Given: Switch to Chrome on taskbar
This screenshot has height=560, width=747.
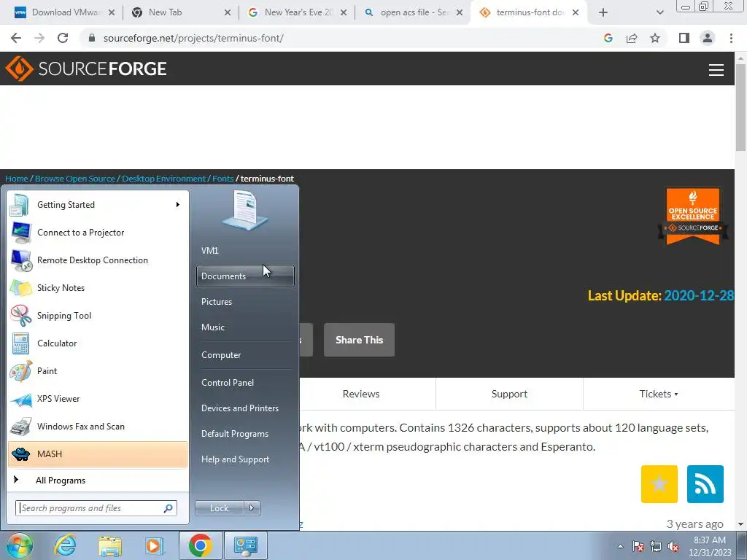Looking at the screenshot, I should (200, 545).
